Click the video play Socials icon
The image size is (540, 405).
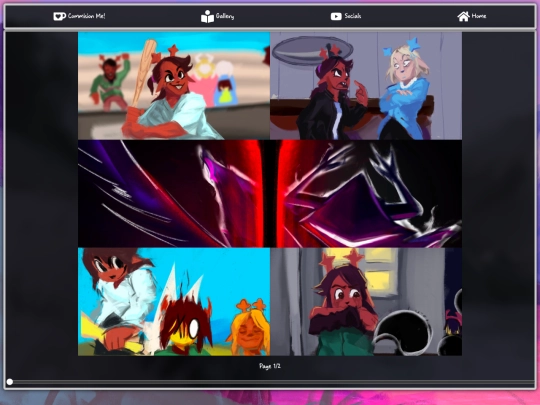click(336, 16)
